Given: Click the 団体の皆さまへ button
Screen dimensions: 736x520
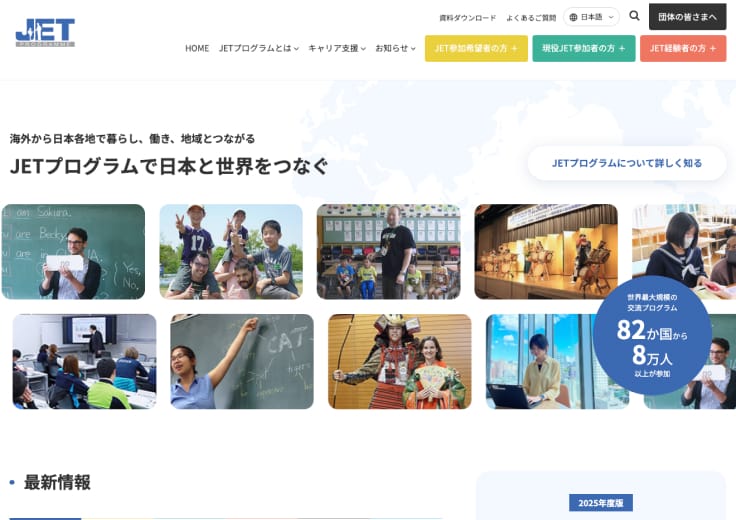Looking at the screenshot, I should (687, 17).
